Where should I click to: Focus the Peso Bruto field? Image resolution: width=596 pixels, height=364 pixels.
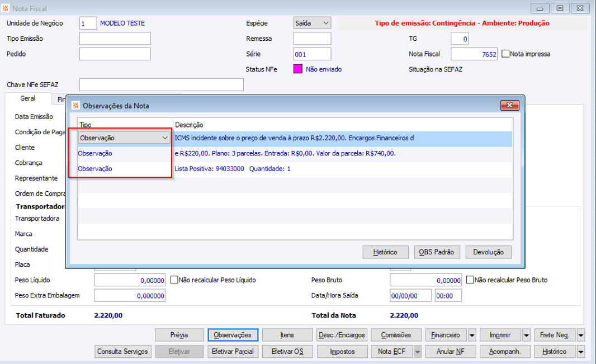pos(425,280)
